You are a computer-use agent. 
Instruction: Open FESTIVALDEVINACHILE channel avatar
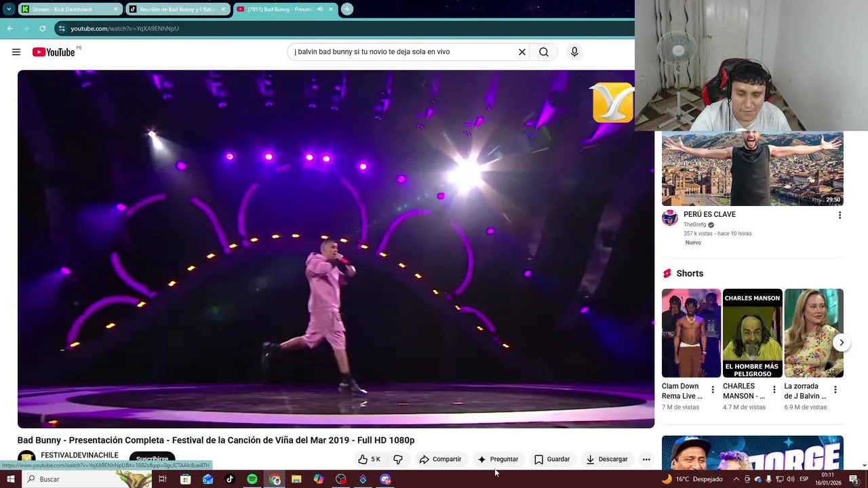pyautogui.click(x=26, y=459)
